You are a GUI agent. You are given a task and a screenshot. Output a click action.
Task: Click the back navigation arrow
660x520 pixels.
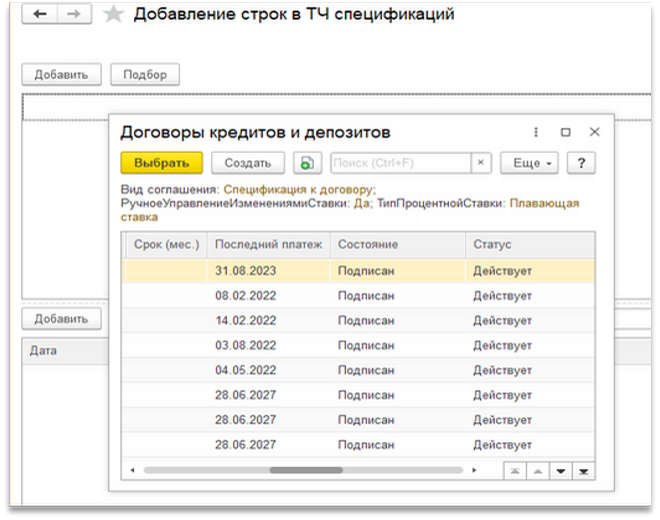click(x=40, y=14)
